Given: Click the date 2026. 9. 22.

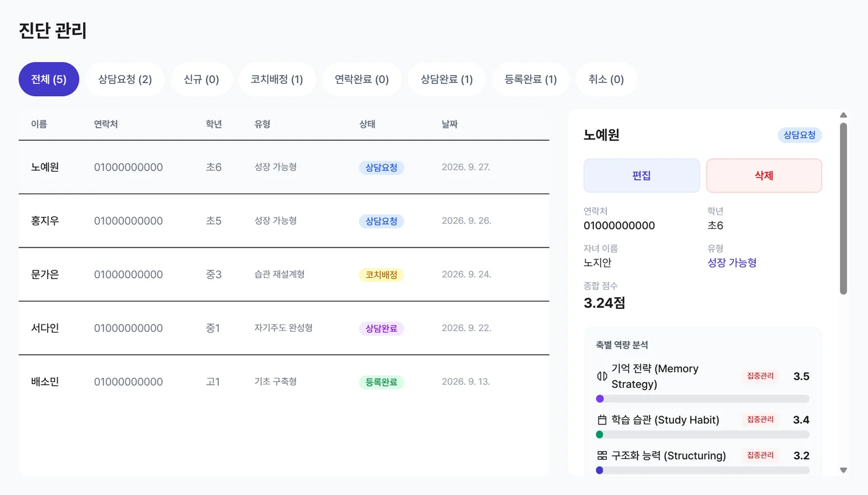Looking at the screenshot, I should click(466, 328).
